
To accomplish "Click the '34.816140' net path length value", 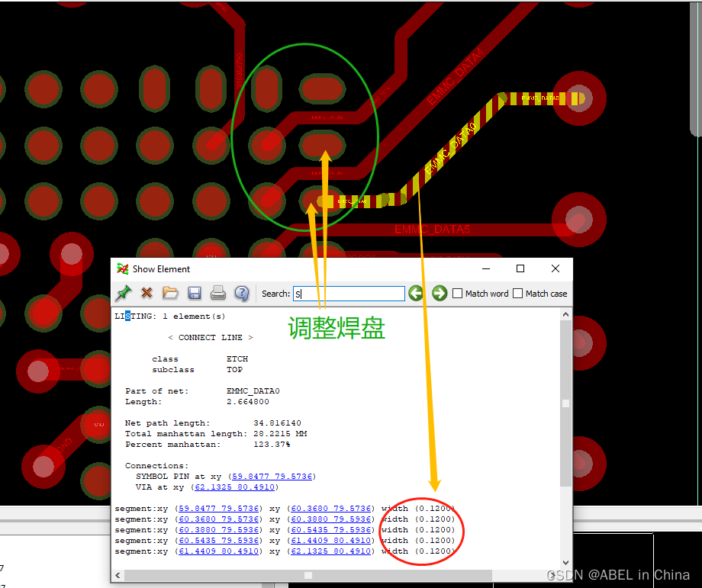I will (277, 423).
